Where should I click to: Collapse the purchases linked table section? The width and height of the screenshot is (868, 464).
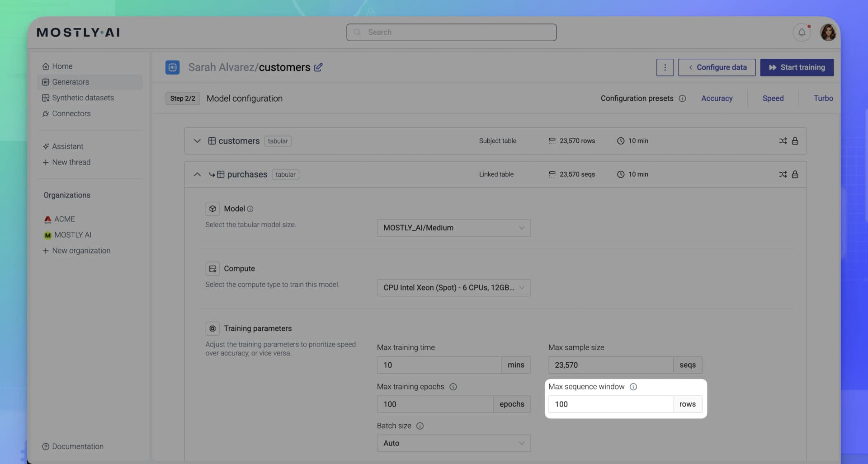[197, 174]
